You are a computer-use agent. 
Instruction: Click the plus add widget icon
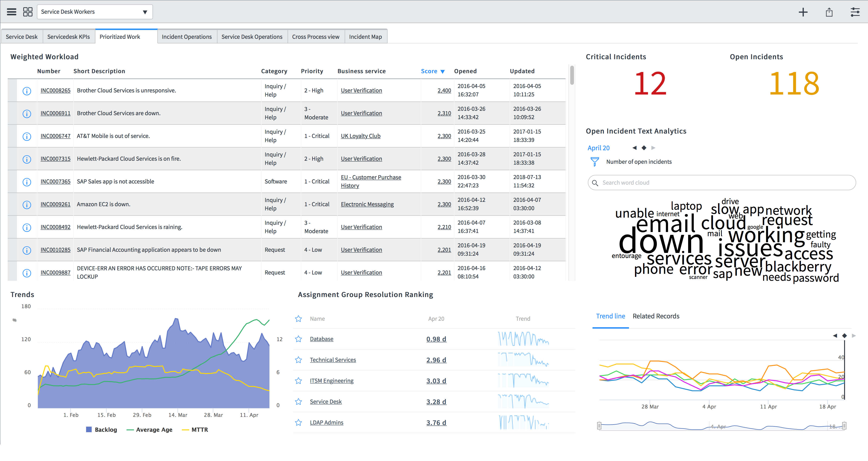coord(803,12)
